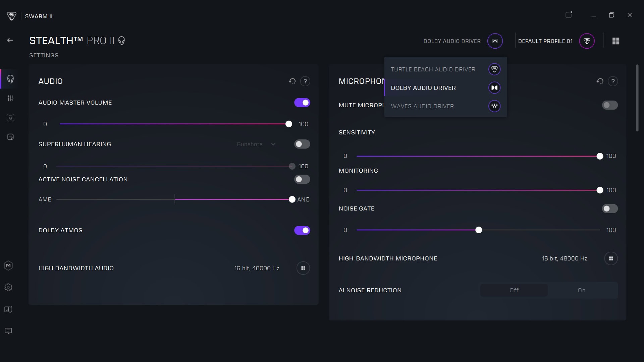Reset the Audio panel settings
The image size is (644, 362).
[292, 81]
